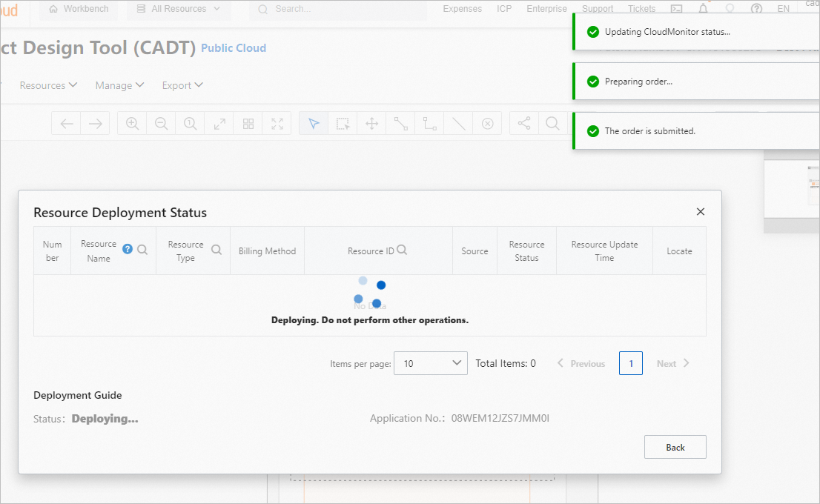Open the Items per page dropdown
Viewport: 820px width, 504px height.
431,363
